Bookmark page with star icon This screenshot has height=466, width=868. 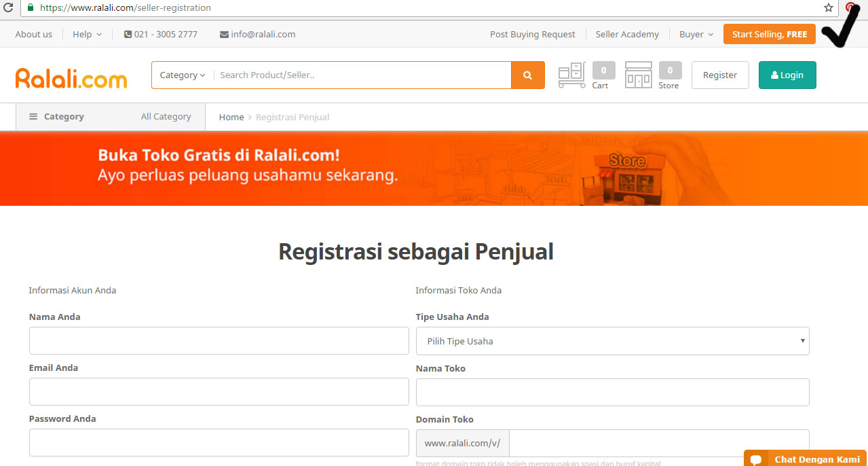click(x=829, y=8)
